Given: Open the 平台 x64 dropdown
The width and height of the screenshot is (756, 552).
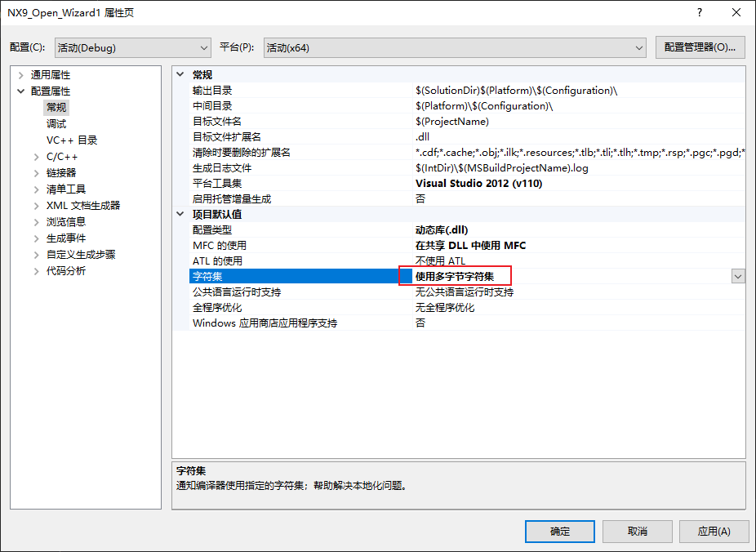Looking at the screenshot, I should click(455, 47).
